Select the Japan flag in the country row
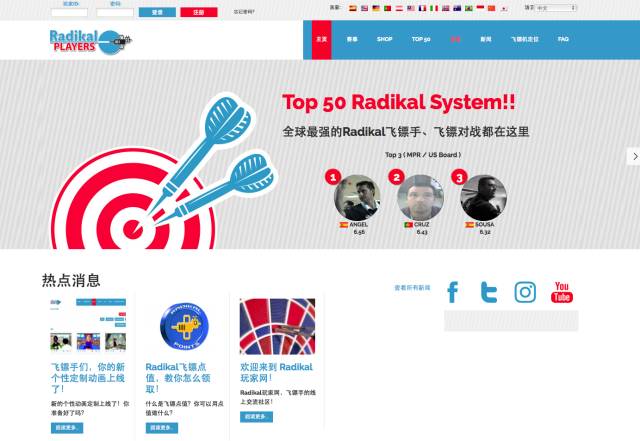 (504, 9)
